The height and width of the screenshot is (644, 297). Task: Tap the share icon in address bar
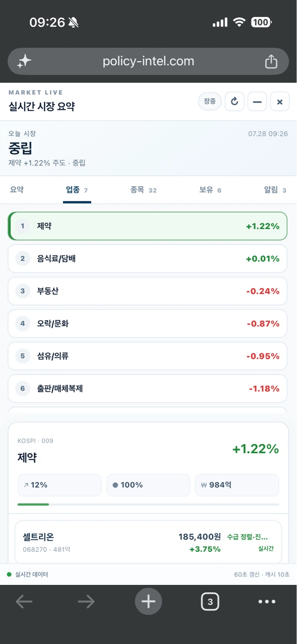(x=271, y=61)
